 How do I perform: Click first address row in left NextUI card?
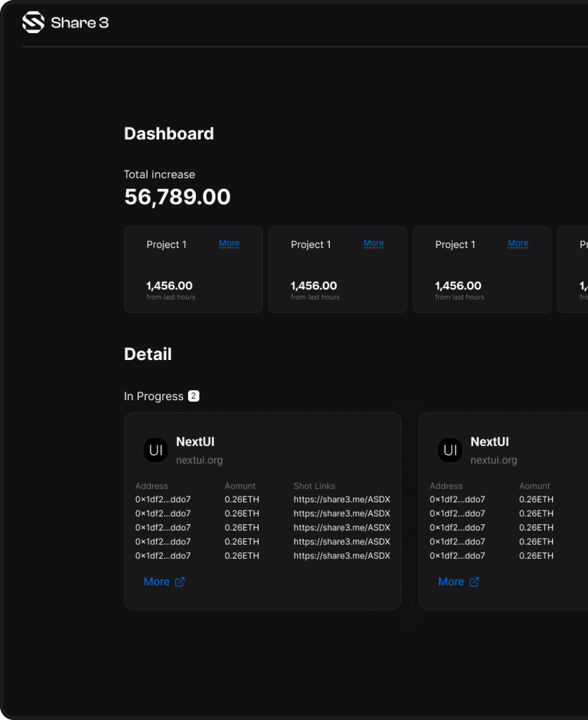163,499
